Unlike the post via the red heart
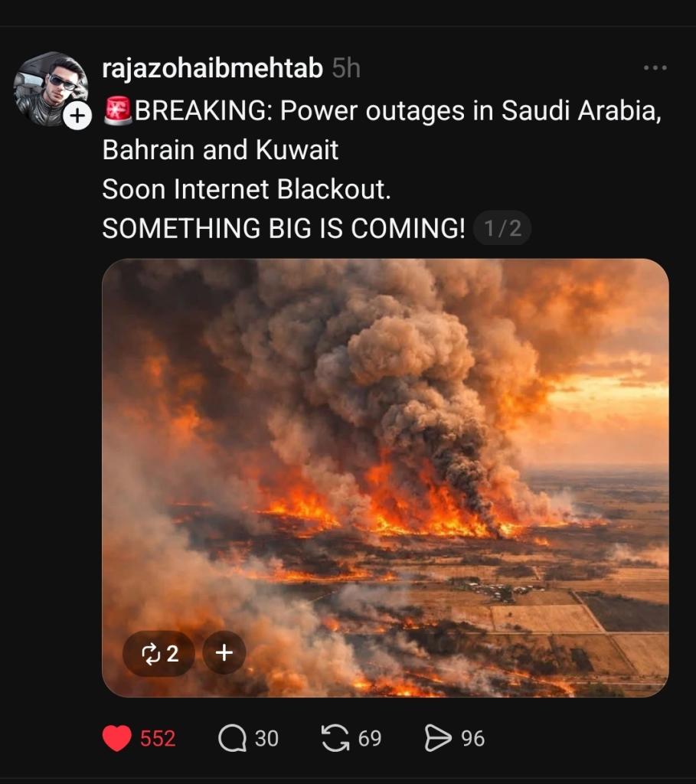This screenshot has width=696, height=784. tap(117, 738)
